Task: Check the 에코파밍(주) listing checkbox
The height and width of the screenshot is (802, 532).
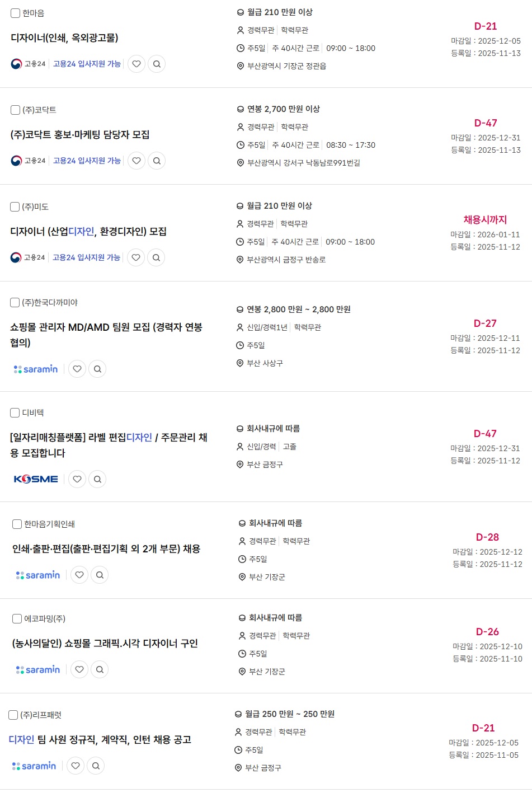Action: click(x=17, y=618)
